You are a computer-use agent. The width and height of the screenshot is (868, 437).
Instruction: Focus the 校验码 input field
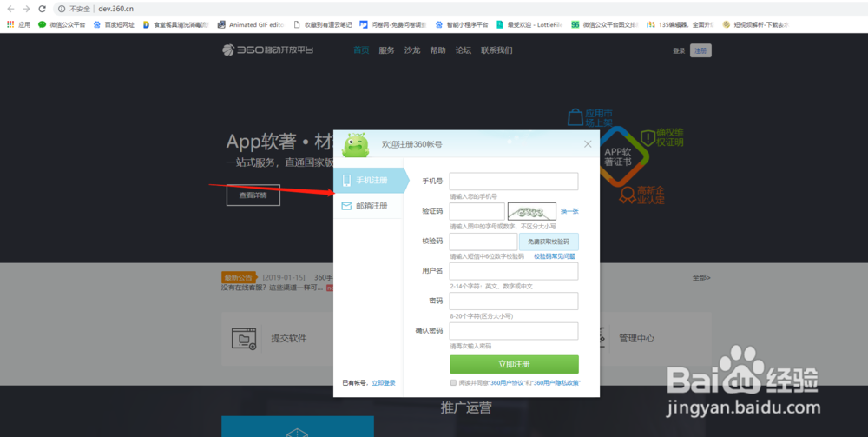[483, 242]
